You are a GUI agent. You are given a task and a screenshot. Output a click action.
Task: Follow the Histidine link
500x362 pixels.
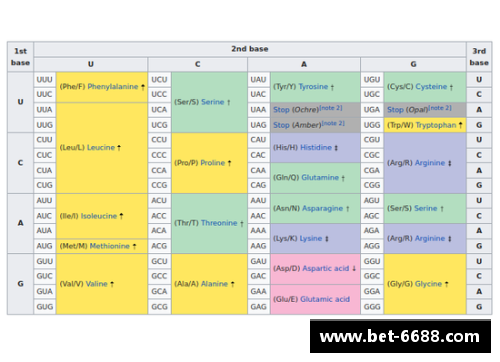point(316,147)
